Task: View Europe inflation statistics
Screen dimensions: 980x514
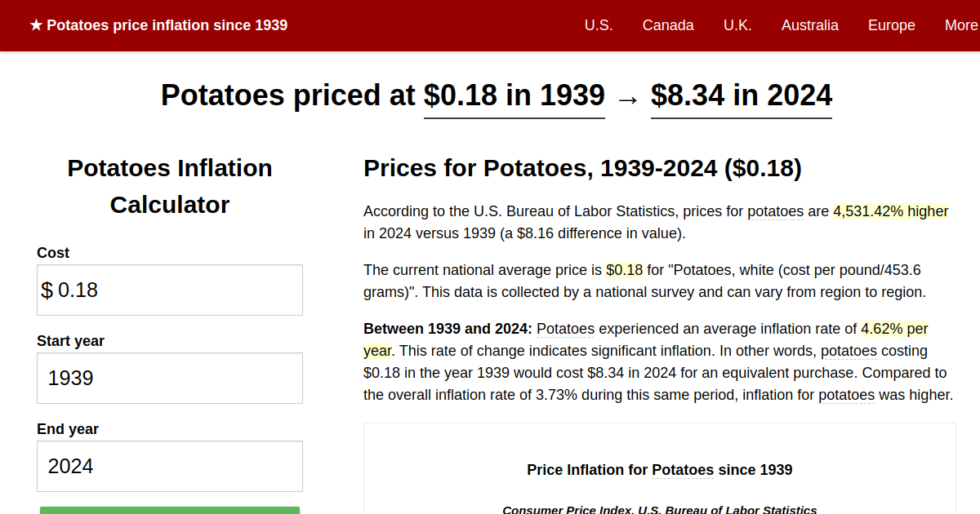Action: pos(891,25)
